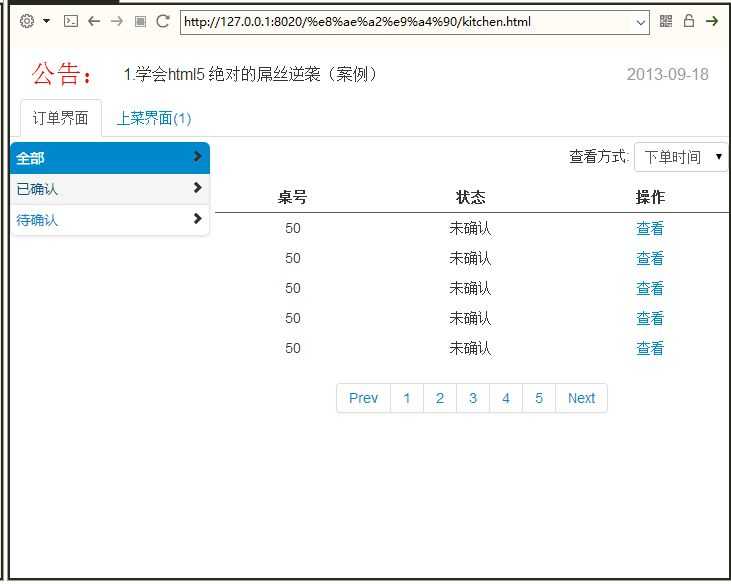Image resolution: width=731 pixels, height=584 pixels.
Task: Select the 待确认 filter item
Action: click(x=110, y=220)
